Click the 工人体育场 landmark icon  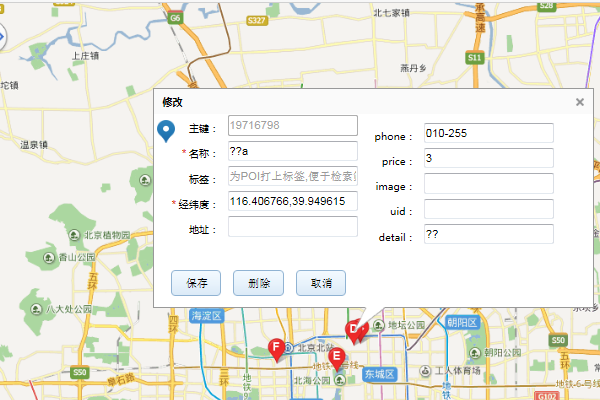coord(426,371)
